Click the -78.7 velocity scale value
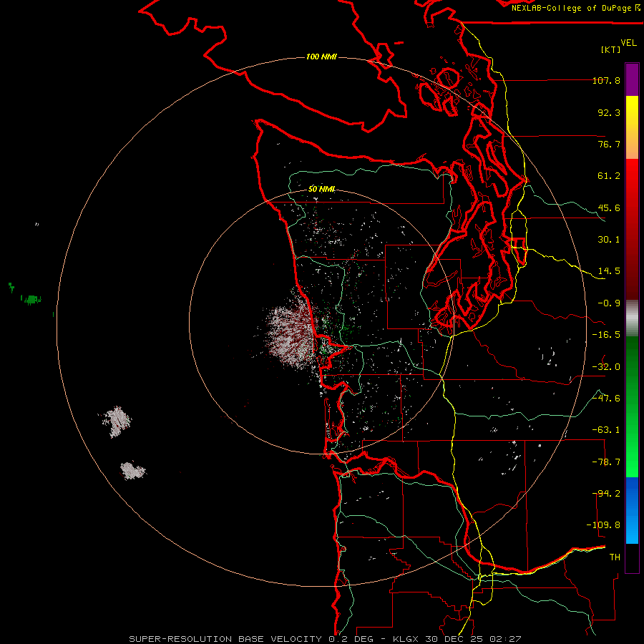 click(606, 462)
